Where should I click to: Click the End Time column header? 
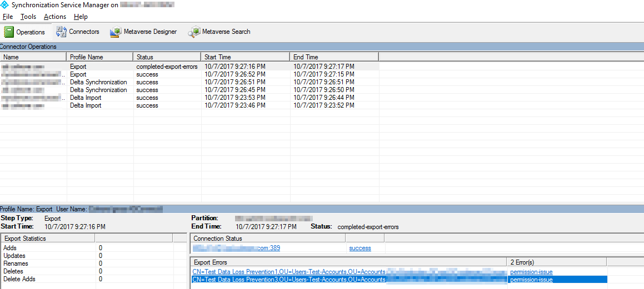coord(333,57)
